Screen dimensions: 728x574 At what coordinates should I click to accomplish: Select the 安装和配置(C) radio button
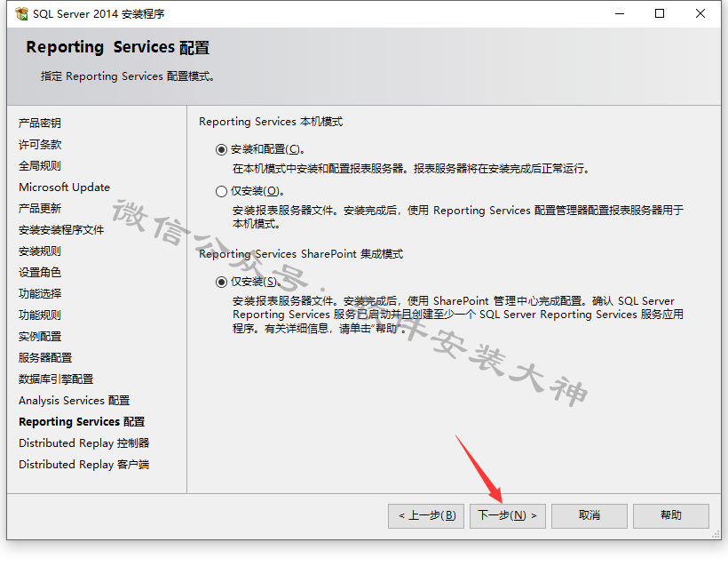(x=221, y=149)
